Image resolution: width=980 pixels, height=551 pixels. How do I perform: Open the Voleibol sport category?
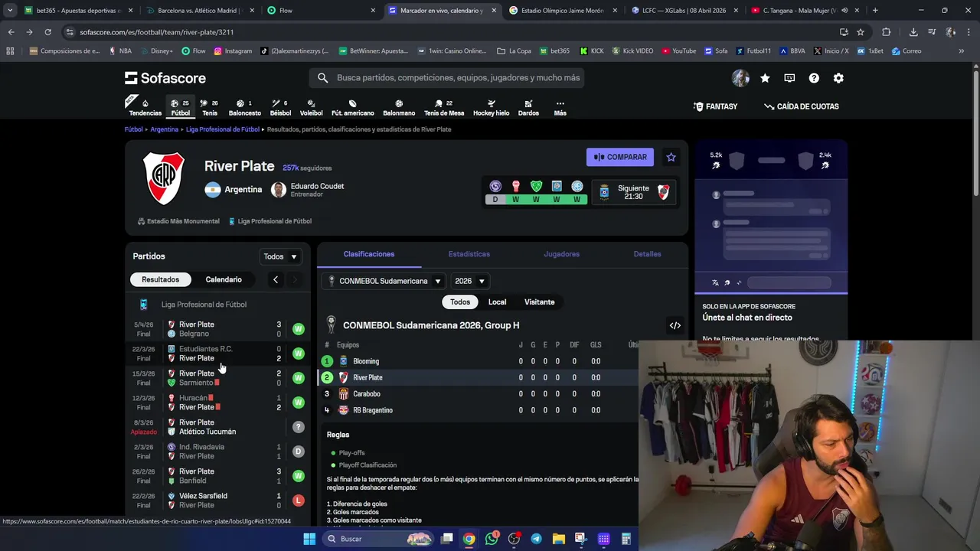[x=311, y=107]
